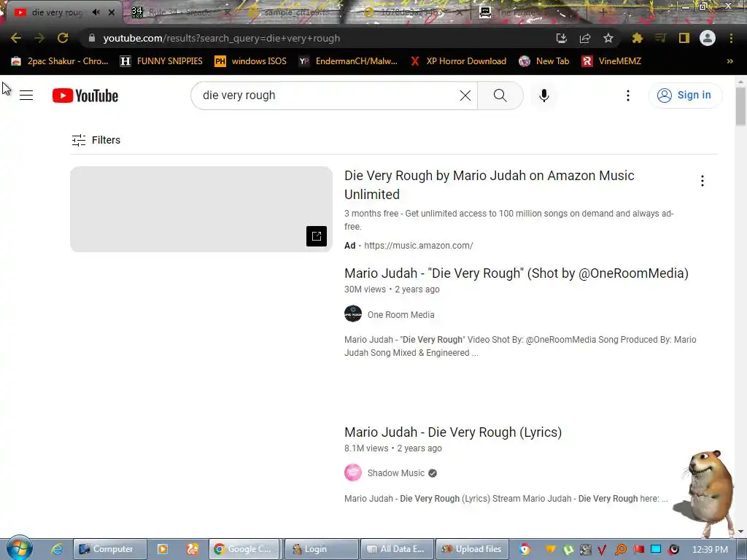Open the Die Very Rough Amazon Music ad title
The width and height of the screenshot is (747, 560).
(489, 184)
